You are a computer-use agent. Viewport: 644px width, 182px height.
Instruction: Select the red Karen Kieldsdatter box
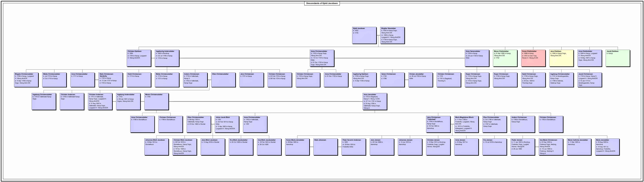tap(533, 58)
